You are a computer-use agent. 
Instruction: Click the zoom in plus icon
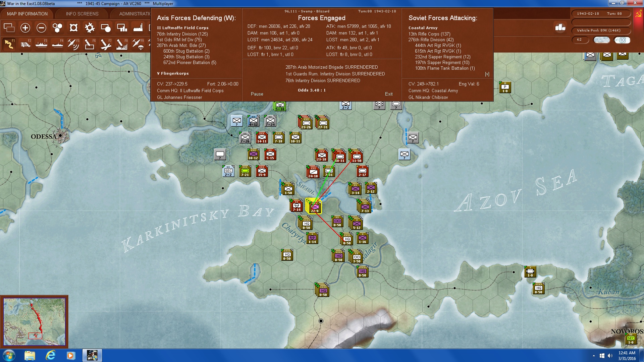(25, 28)
